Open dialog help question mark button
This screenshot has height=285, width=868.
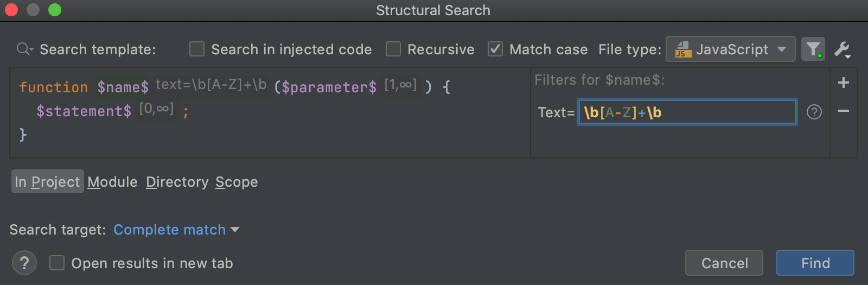click(24, 263)
